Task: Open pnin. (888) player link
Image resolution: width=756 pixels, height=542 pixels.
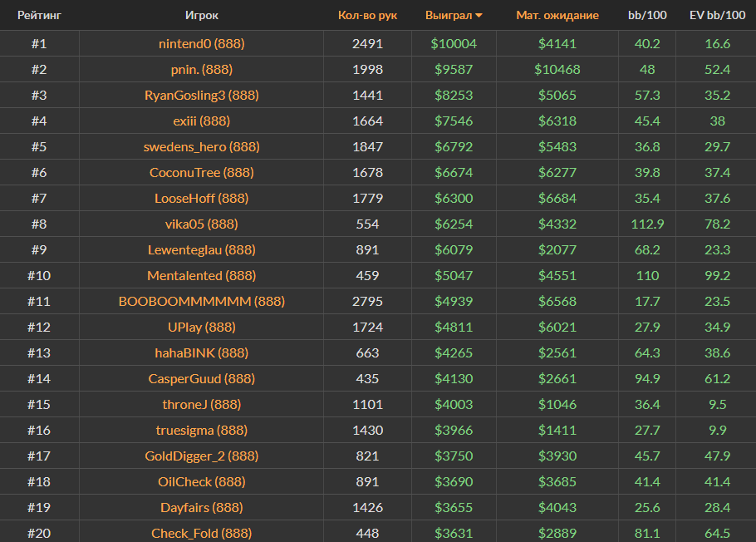Action: (x=201, y=69)
